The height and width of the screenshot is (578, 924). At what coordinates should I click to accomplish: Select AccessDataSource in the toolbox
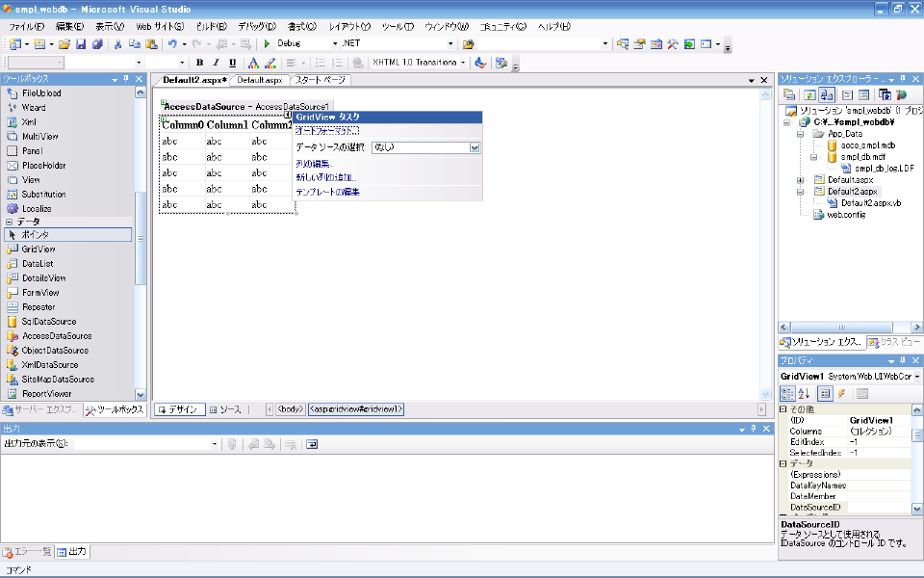[x=57, y=335]
